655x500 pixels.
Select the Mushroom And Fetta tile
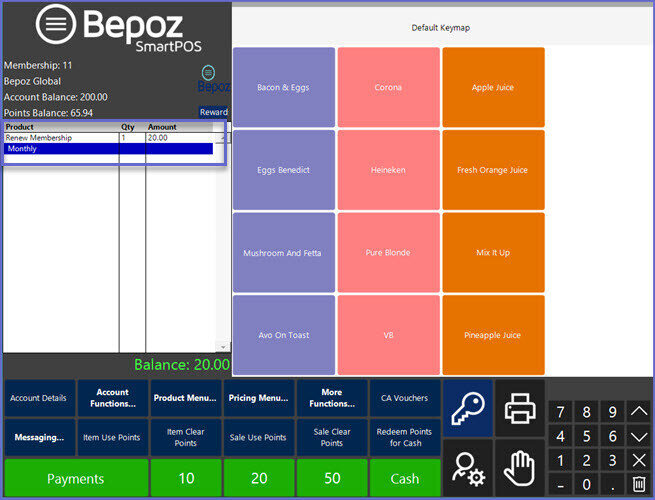[x=284, y=253]
